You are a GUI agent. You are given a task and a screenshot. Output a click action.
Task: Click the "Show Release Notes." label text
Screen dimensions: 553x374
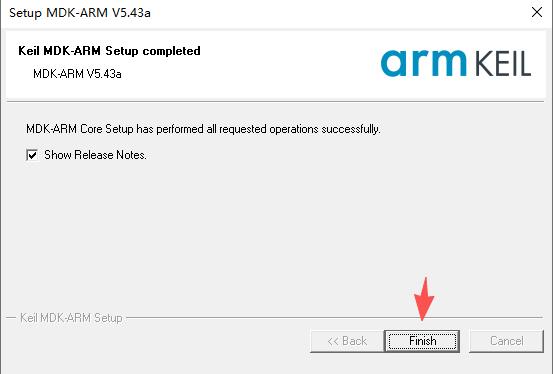click(x=95, y=155)
